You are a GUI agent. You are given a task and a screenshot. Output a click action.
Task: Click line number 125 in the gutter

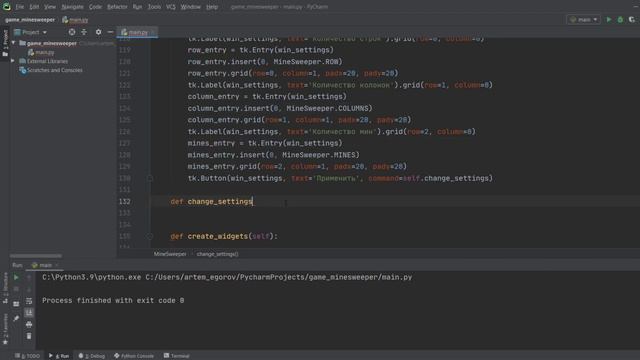point(124,120)
